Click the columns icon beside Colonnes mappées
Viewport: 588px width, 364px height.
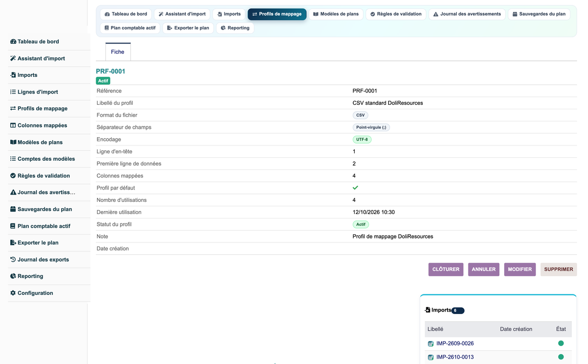click(x=13, y=125)
